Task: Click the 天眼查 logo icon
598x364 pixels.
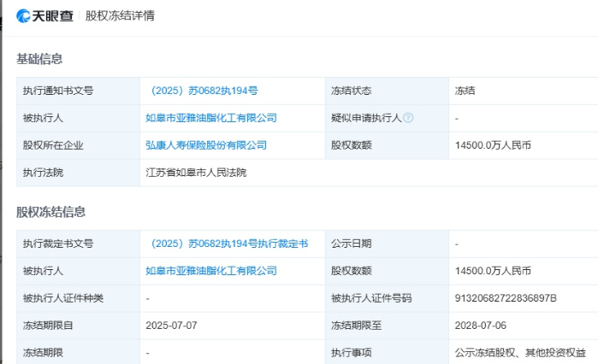Action: (x=23, y=16)
